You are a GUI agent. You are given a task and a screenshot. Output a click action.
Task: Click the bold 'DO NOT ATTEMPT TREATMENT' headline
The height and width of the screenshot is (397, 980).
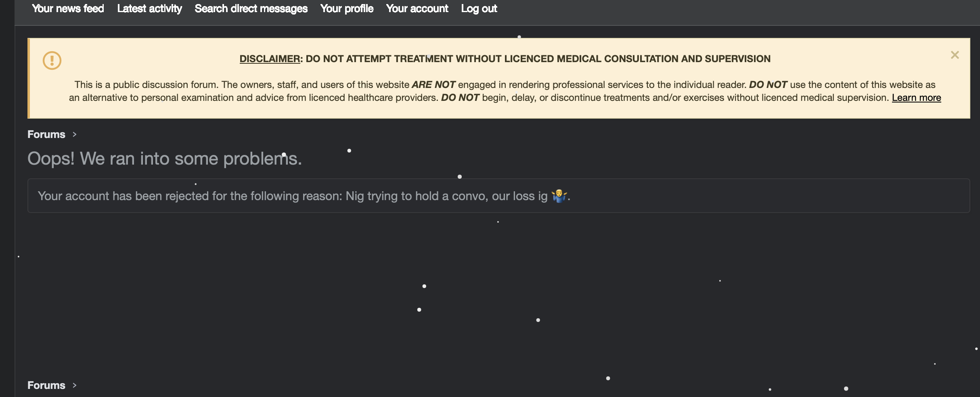coord(538,59)
